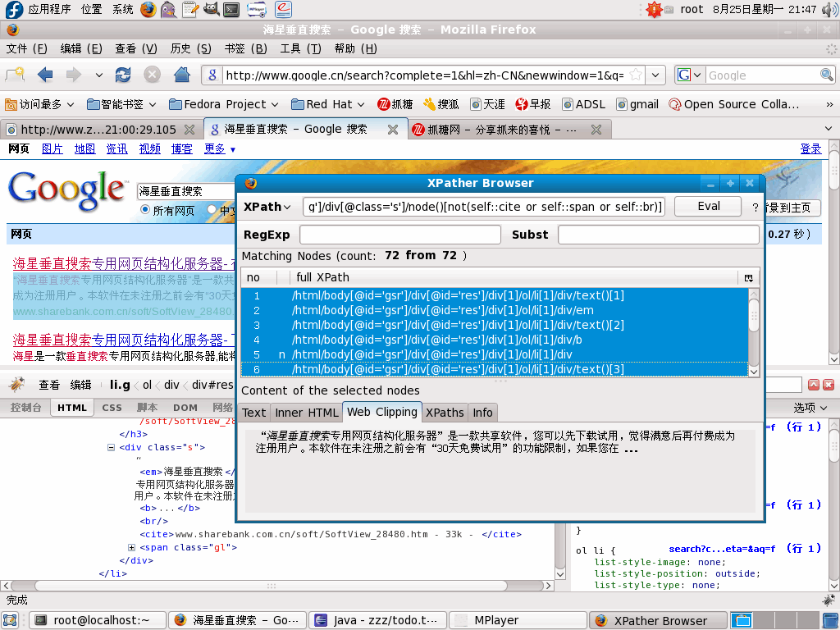Launch Firefox from the top panel
This screenshot has width=840, height=630.
pos(148,9)
